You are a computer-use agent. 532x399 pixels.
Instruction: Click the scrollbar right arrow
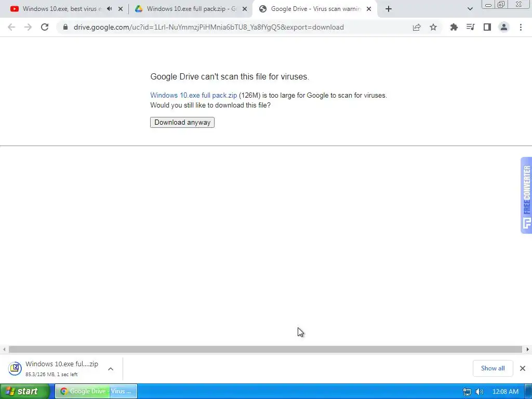pos(528,349)
